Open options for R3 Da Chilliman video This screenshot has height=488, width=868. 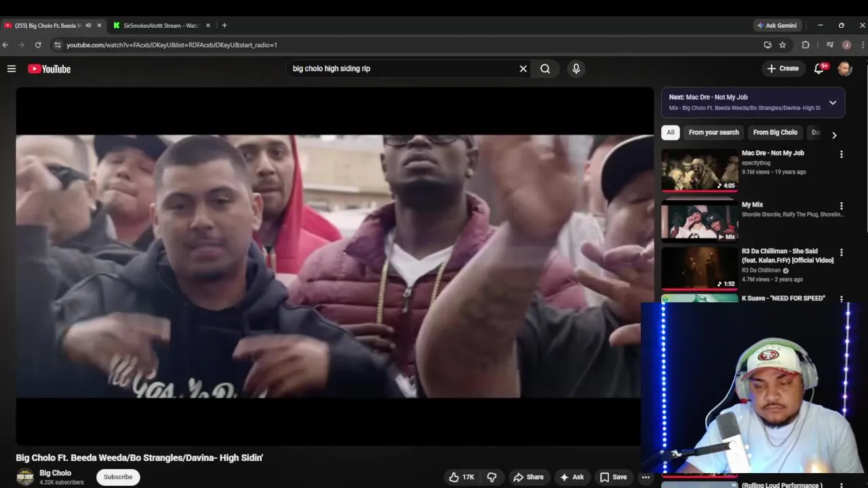842,252
